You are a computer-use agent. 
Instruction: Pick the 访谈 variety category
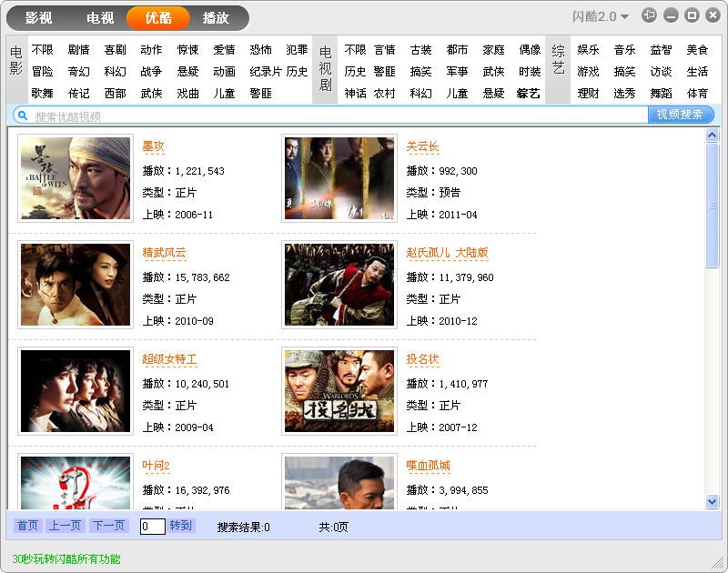[x=661, y=72]
